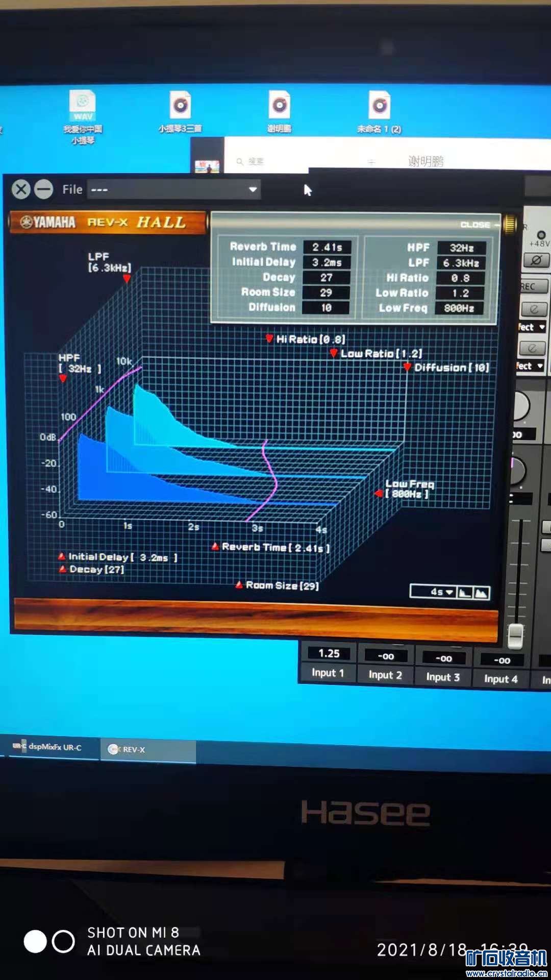
Task: Switch to REV-X taskbar button
Action: (148, 749)
